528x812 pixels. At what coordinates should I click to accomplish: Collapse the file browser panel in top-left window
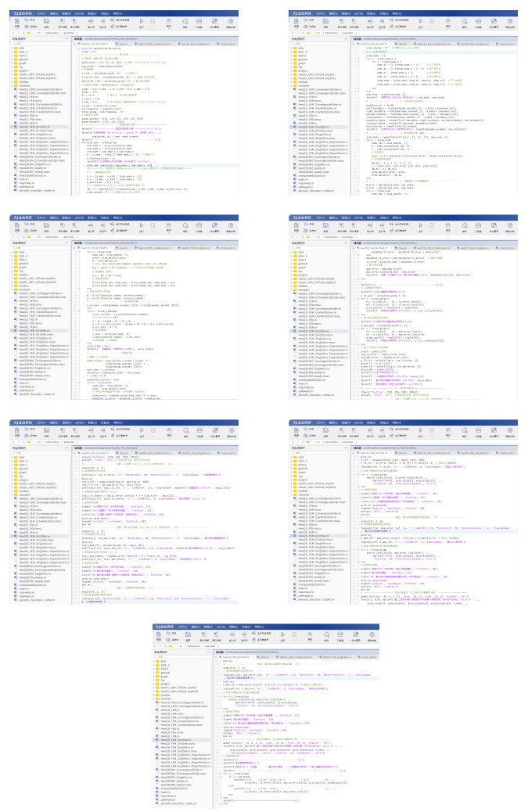click(x=66, y=39)
